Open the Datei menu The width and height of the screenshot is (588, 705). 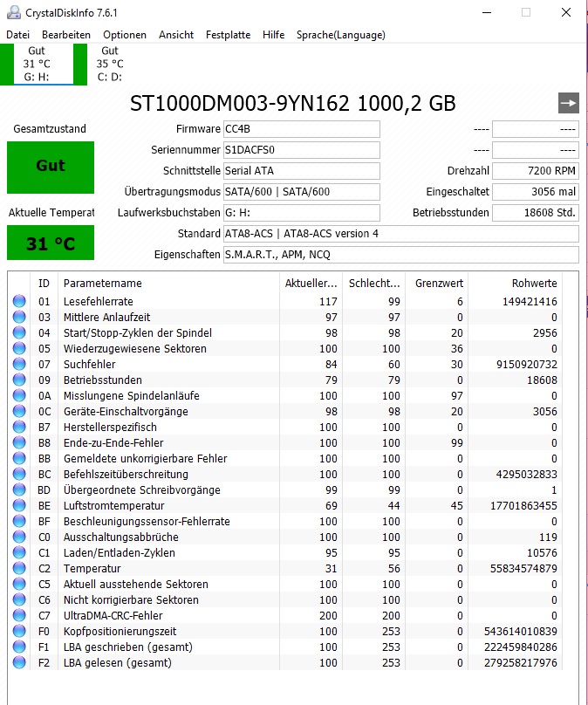[x=18, y=35]
